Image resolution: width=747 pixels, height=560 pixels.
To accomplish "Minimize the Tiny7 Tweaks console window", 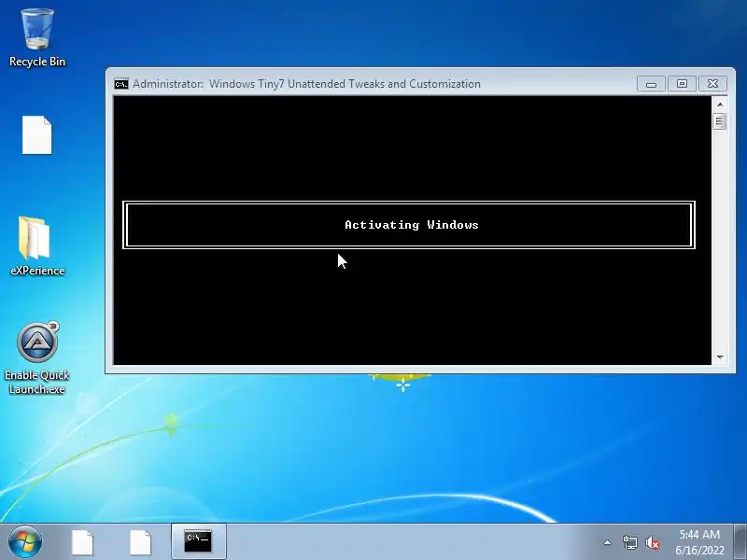I will tap(651, 84).
